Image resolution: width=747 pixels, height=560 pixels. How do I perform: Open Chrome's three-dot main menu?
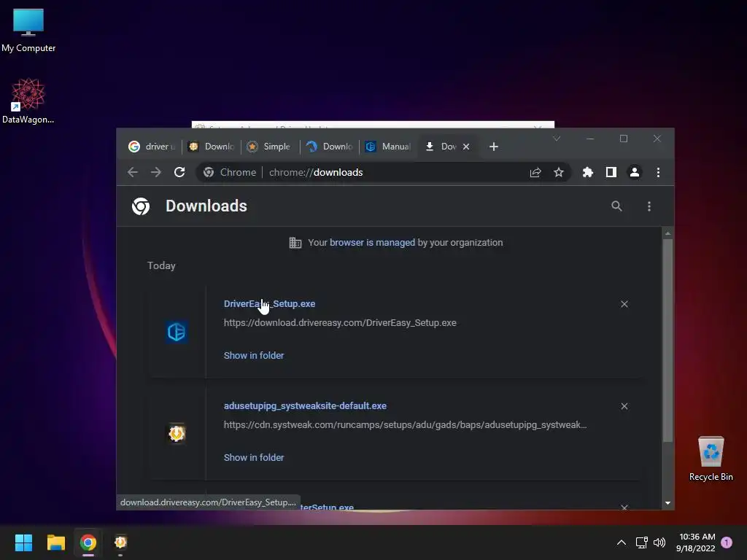(658, 172)
